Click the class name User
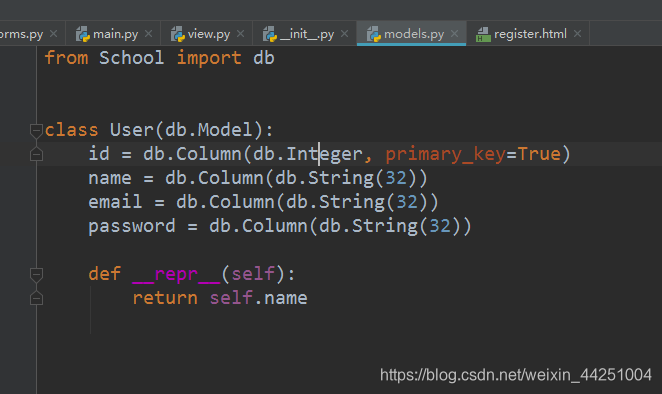The image size is (662, 394). (132, 130)
